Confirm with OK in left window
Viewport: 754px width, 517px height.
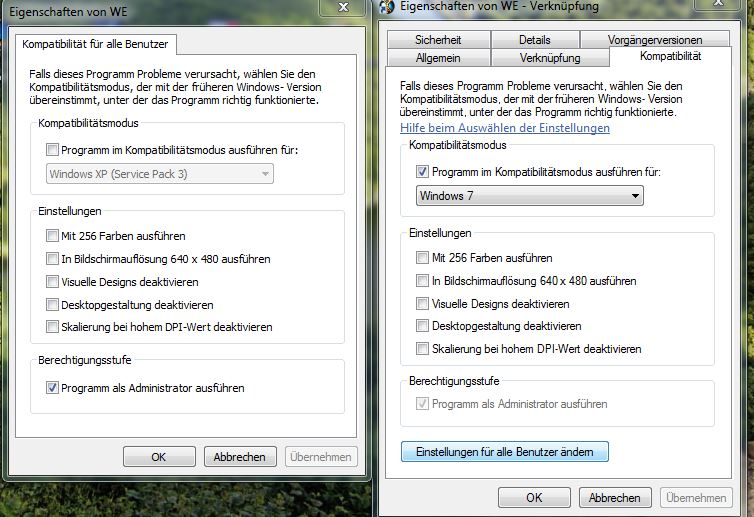coord(159,456)
